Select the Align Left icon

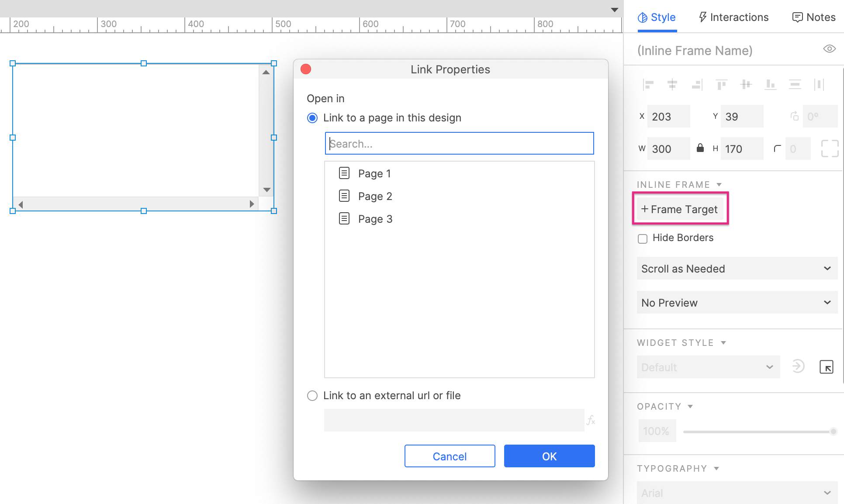[648, 84]
